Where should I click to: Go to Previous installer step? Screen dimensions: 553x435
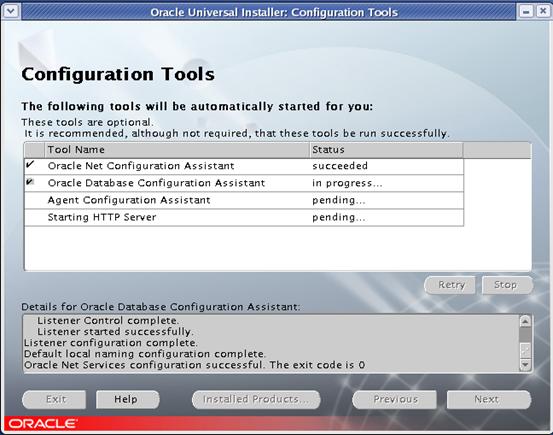point(395,399)
